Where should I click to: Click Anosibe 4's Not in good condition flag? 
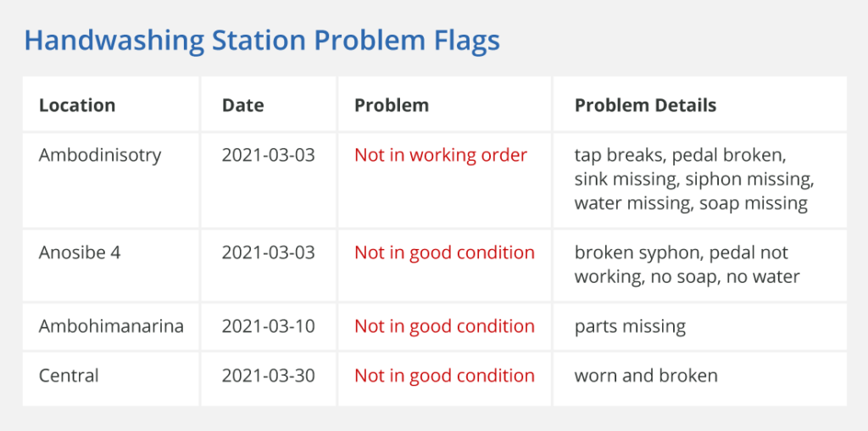click(x=444, y=253)
